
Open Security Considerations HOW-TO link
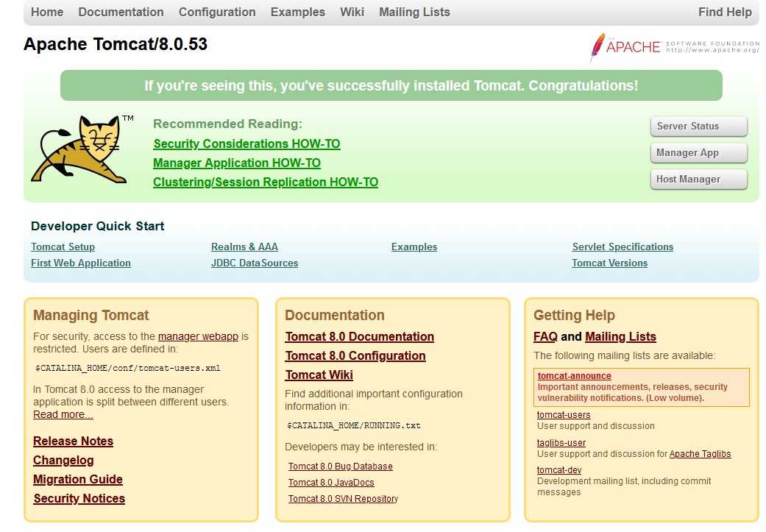(x=247, y=143)
